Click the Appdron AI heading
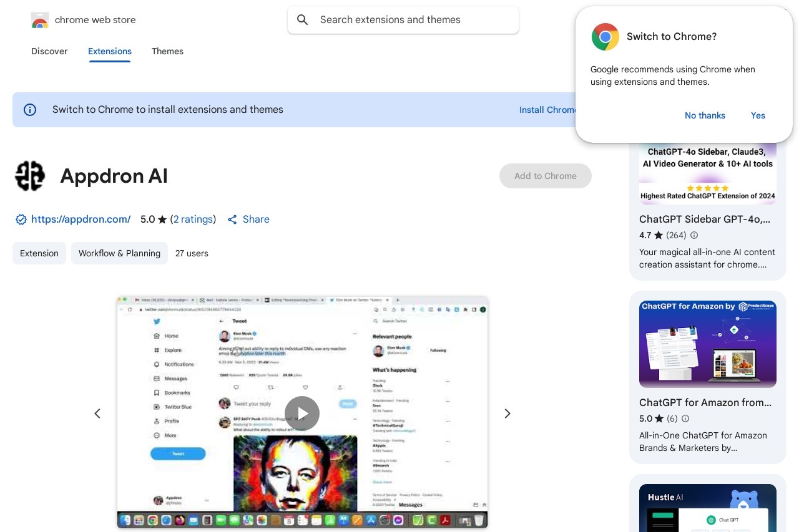799x532 pixels. 114,176
